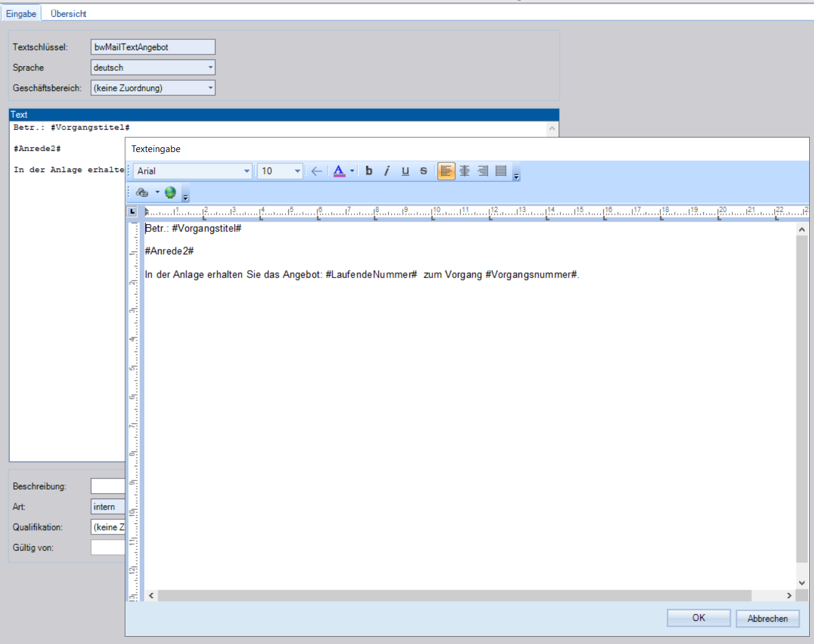Screen dimensions: 814x644
Task: Switch to the Übersicht tab
Action: [68, 13]
